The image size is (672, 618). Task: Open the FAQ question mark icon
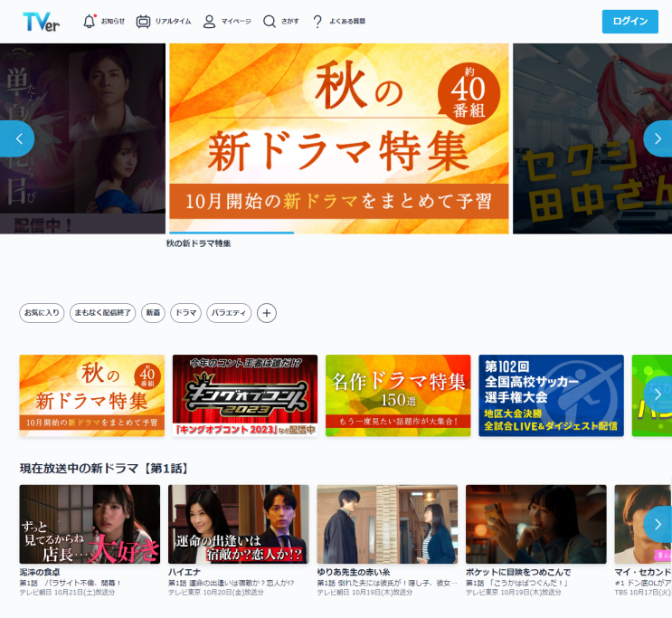tap(317, 22)
